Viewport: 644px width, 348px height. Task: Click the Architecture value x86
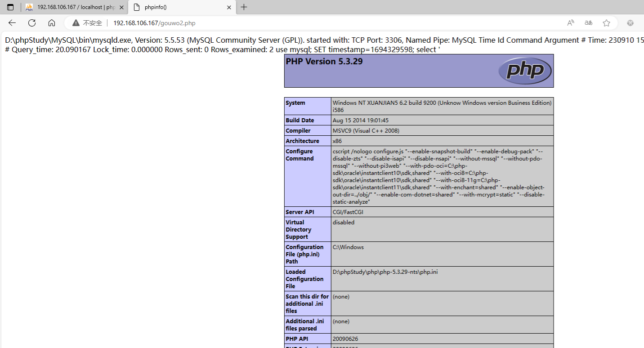click(337, 141)
